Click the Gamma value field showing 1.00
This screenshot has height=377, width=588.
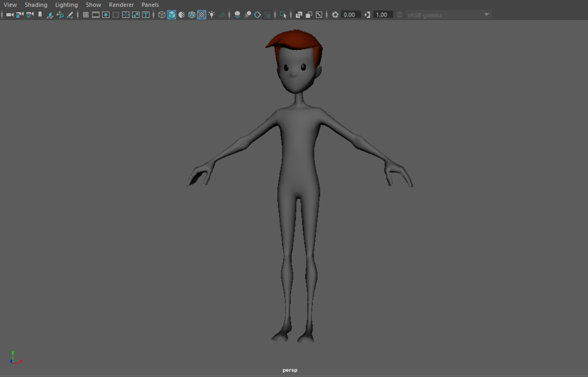382,15
